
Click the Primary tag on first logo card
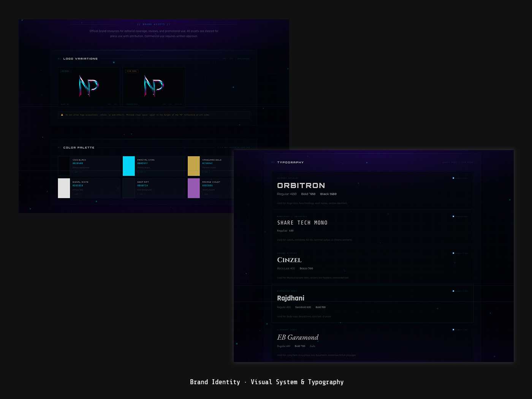(66, 71)
